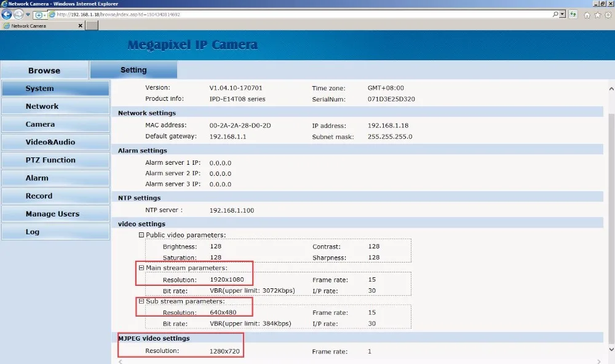Image resolution: width=615 pixels, height=364 pixels.
Task: Select the Network Camera browser tab
Action: pos(42,25)
